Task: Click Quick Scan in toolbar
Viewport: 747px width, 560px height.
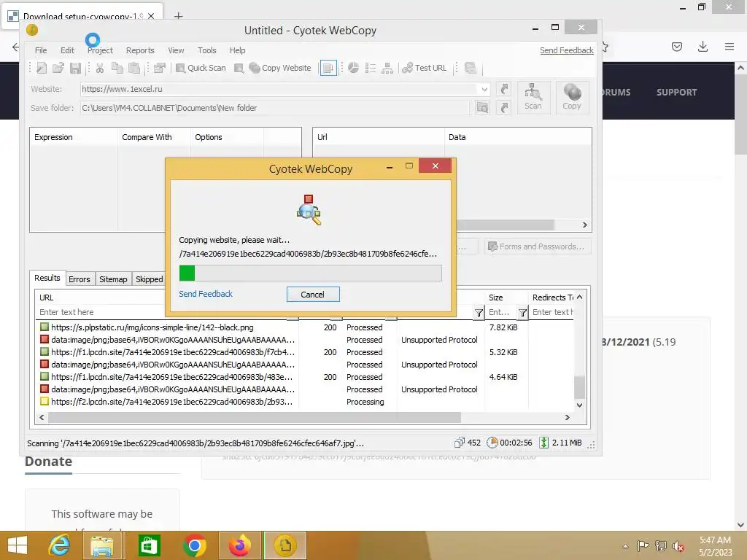Action: point(201,68)
